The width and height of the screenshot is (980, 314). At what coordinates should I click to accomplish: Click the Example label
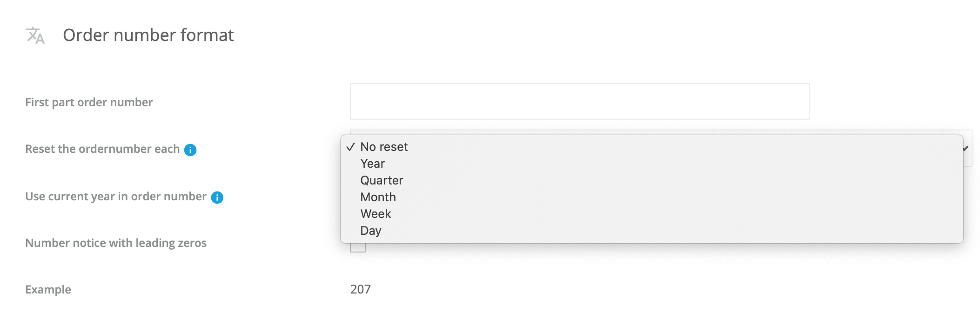point(48,290)
